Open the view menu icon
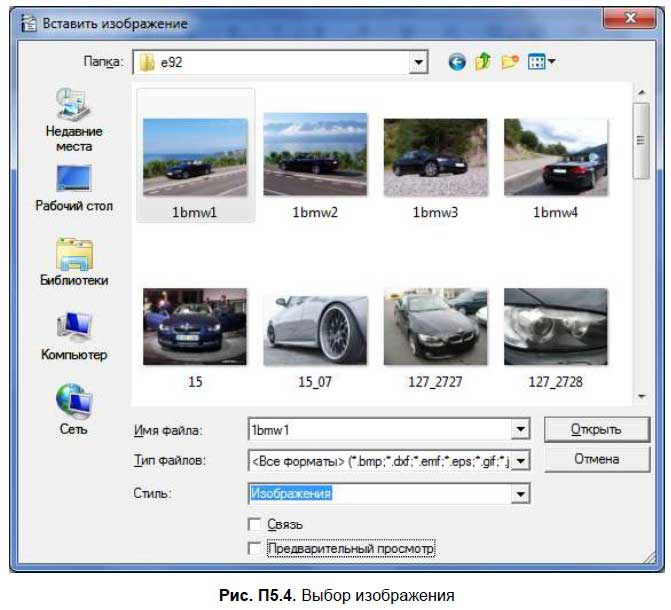This screenshot has height=610, width=671. [x=541, y=62]
